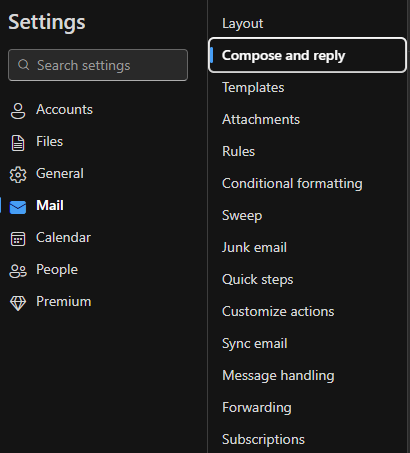Focus the Search settings field
410x453 pixels.
click(98, 65)
